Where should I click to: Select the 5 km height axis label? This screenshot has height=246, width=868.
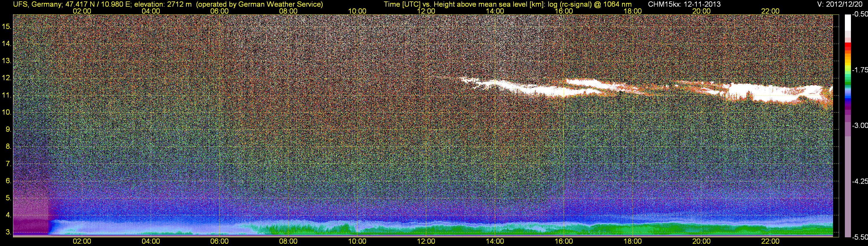pyautogui.click(x=9, y=198)
